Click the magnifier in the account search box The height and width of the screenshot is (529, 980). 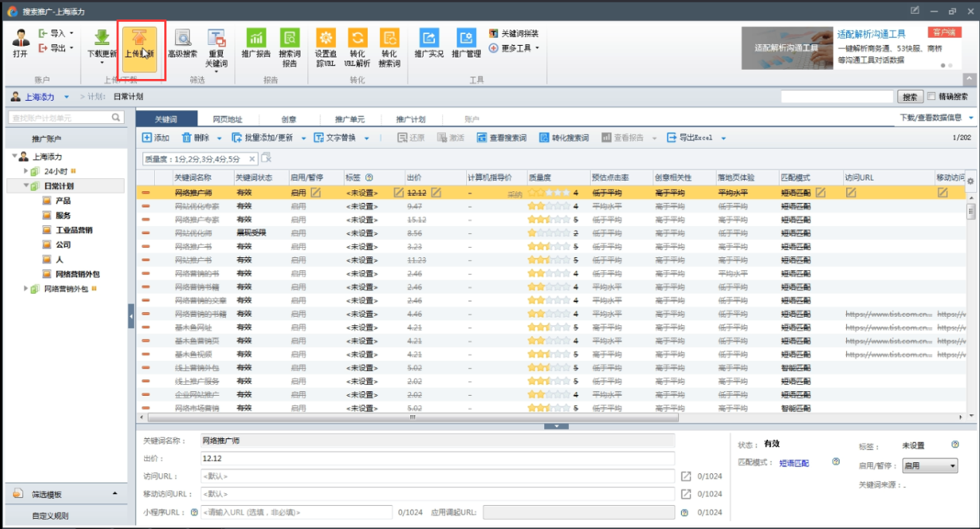coord(116,118)
